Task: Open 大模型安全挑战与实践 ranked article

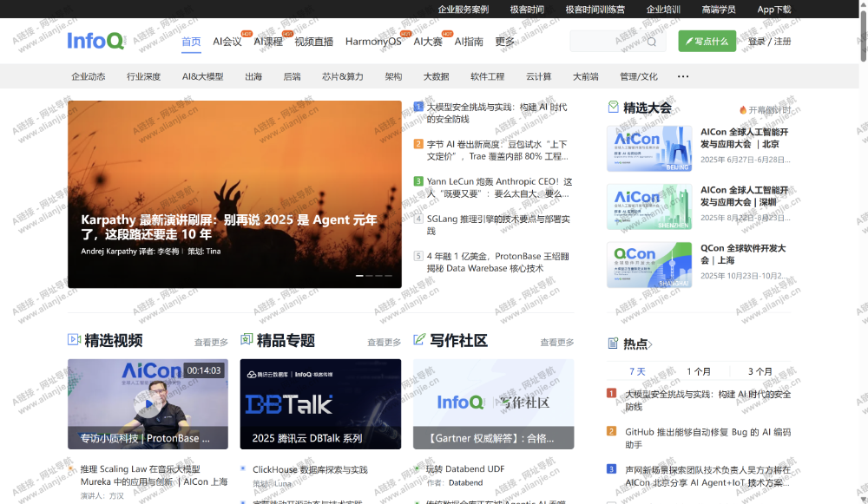Action: click(496, 113)
